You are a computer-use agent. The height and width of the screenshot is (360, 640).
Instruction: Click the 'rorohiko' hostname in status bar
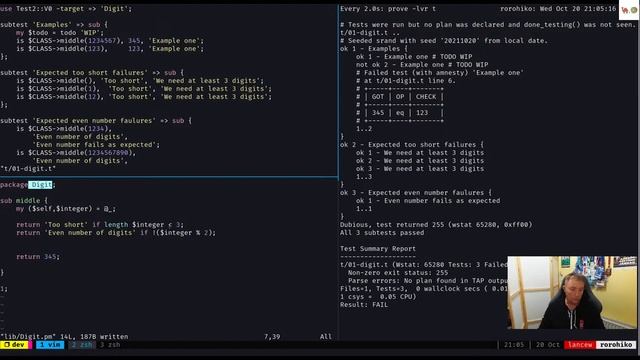616,345
